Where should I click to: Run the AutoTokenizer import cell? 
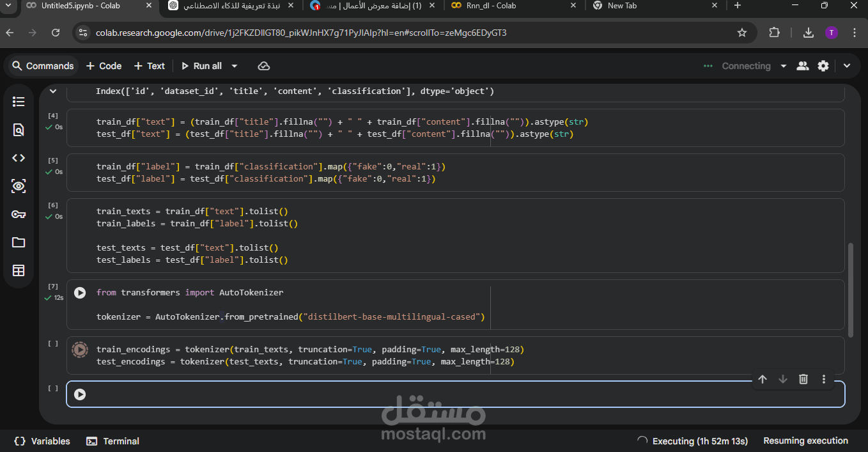pyautogui.click(x=80, y=292)
